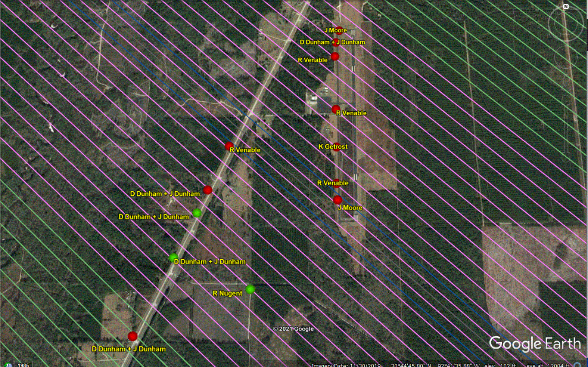Screen dimensions: 588x367
Task: Click the 1985 historical imagery button
Action: pyautogui.click(x=23, y=365)
